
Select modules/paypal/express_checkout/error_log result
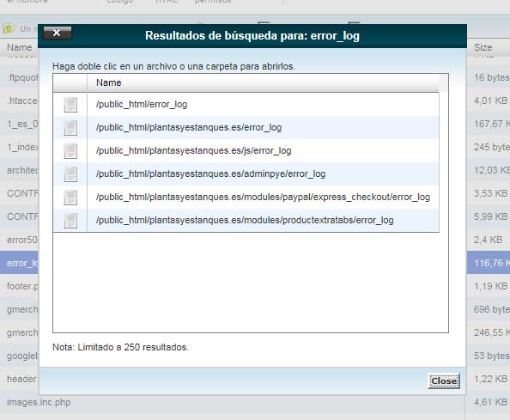263,198
